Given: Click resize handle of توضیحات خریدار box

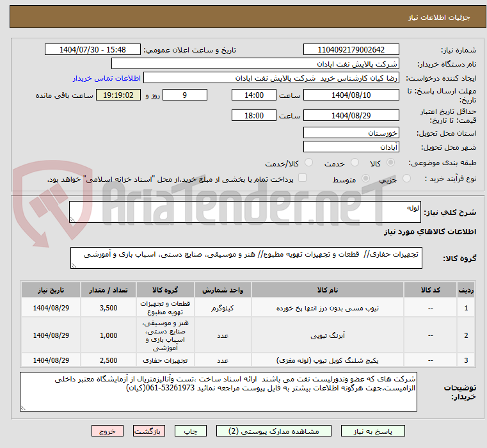Looking at the screenshot, I should [23, 408].
